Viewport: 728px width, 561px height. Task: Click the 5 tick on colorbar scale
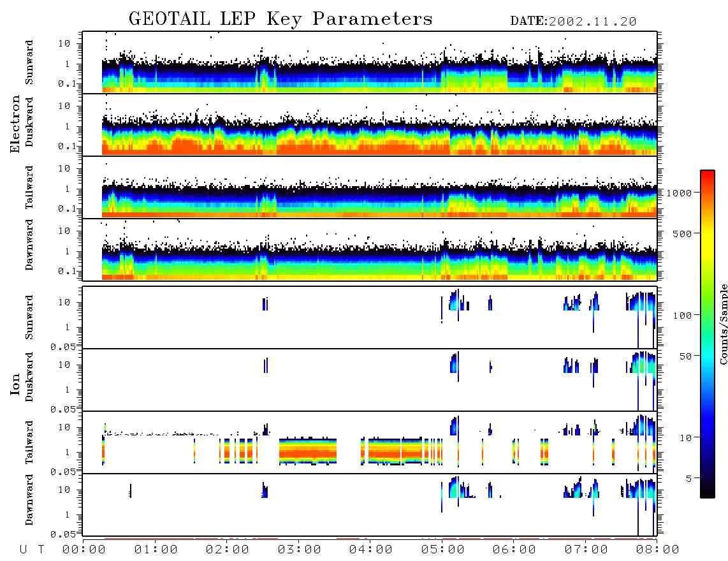[688, 479]
